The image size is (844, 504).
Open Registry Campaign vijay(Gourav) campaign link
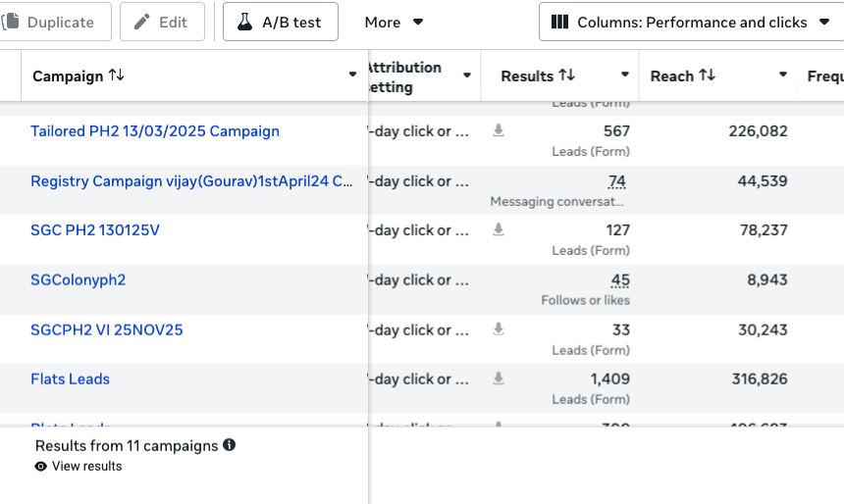192,180
